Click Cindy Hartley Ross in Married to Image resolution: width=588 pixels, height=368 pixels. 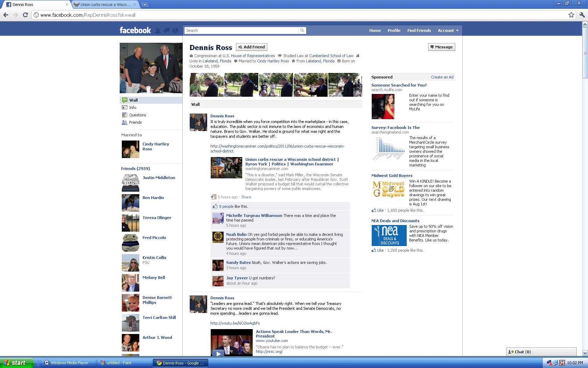click(156, 146)
